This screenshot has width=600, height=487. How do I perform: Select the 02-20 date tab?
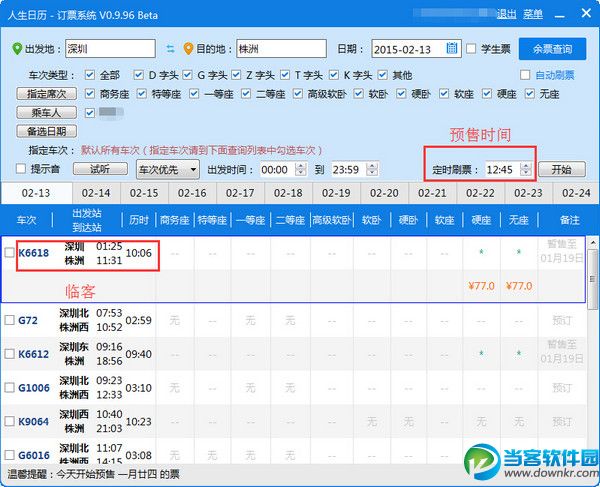point(384,193)
